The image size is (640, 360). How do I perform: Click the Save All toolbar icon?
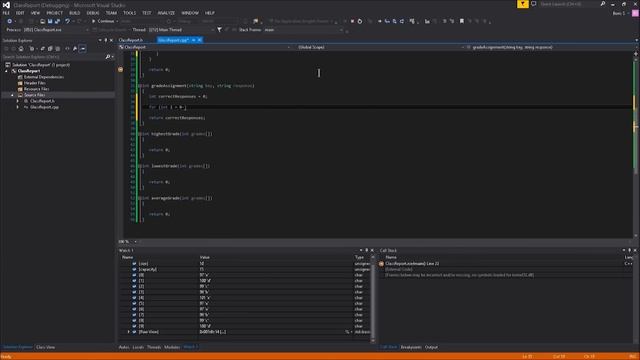(x=57, y=21)
